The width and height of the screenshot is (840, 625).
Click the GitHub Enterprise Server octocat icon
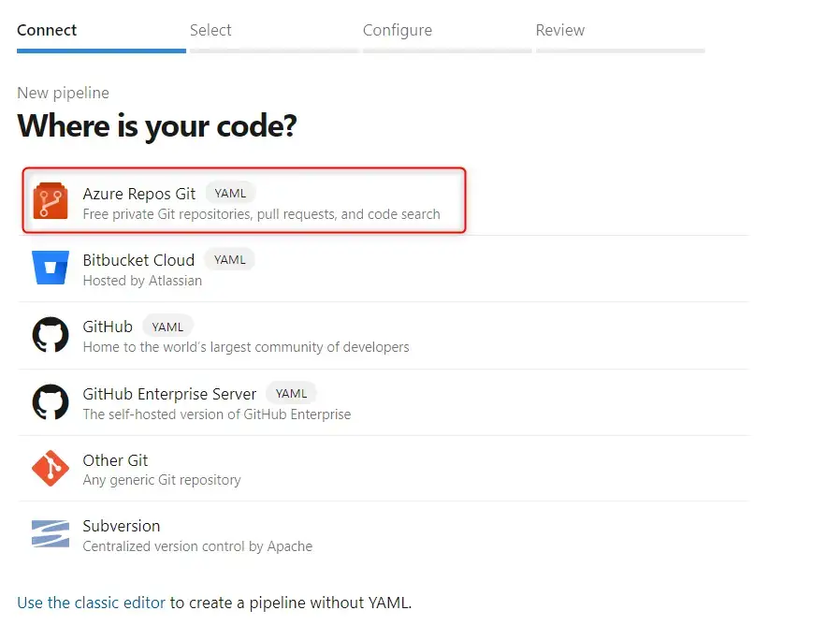click(51, 401)
